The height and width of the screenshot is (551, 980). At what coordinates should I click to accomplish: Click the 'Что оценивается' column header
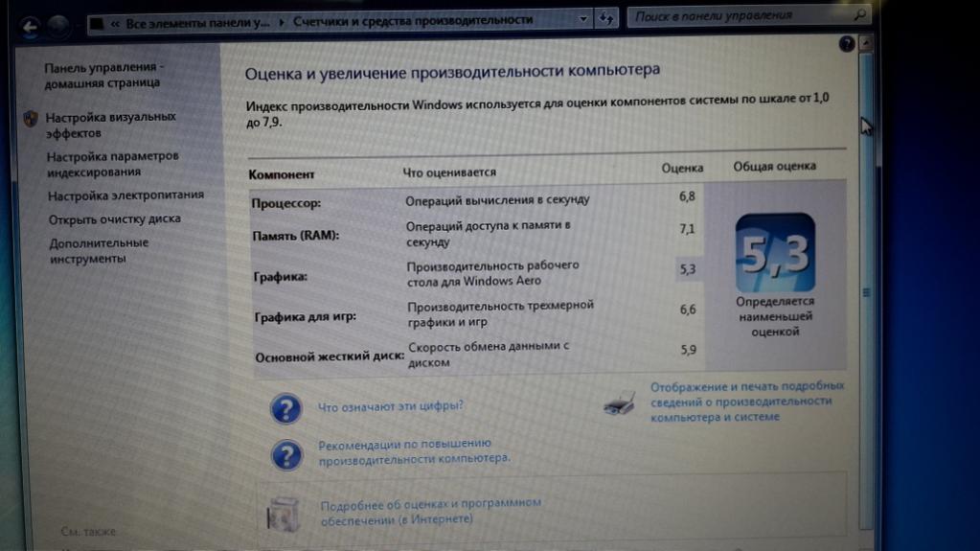pyautogui.click(x=449, y=172)
